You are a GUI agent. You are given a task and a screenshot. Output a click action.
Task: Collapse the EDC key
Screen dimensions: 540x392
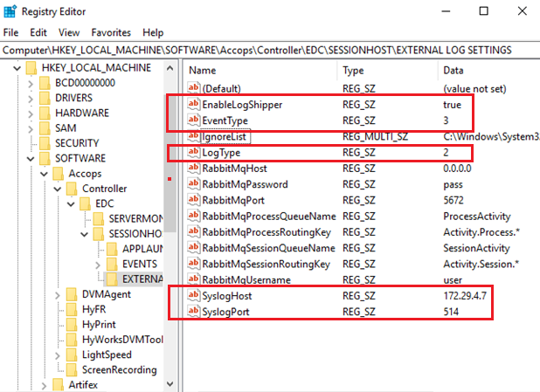71,204
